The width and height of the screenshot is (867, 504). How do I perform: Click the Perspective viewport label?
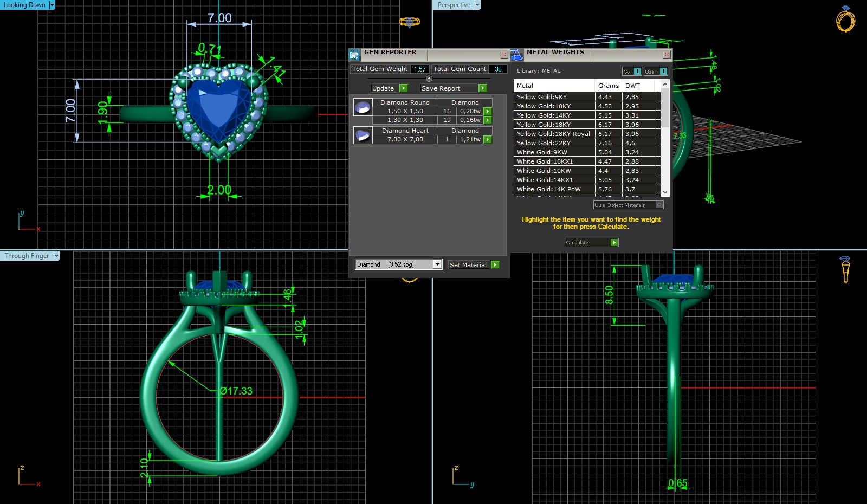454,5
